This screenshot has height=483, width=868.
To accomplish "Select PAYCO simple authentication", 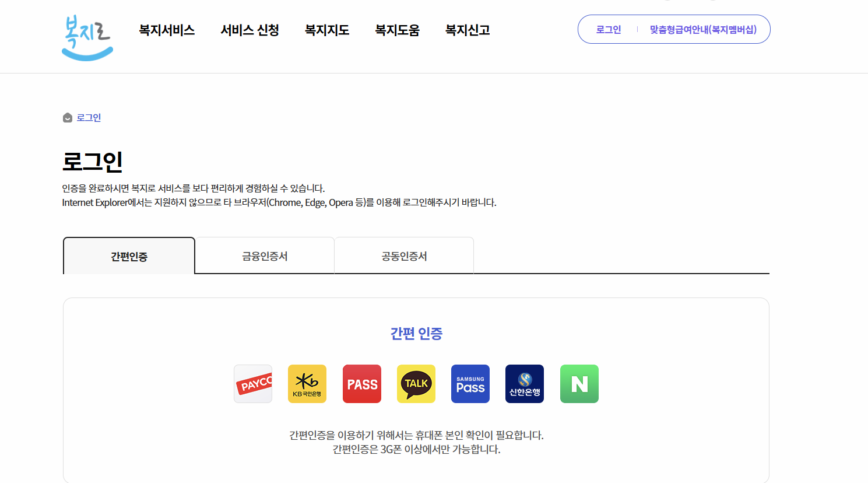I will pyautogui.click(x=252, y=383).
